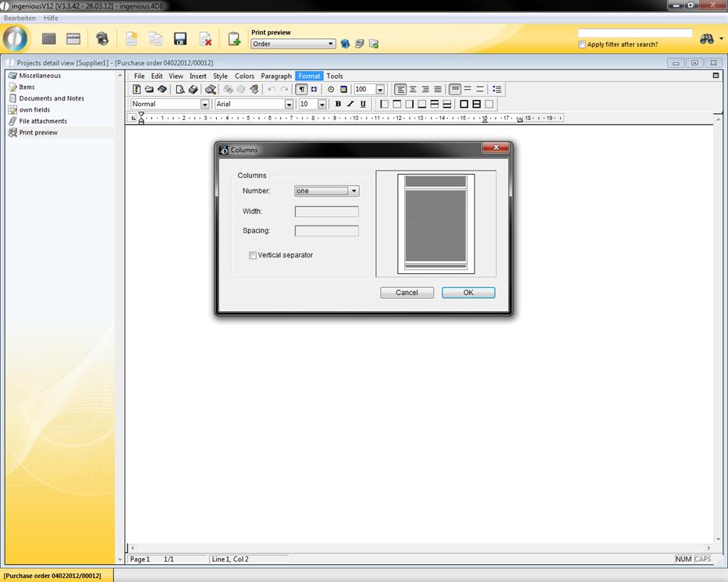Open the Order print preview dropdown
The width and height of the screenshot is (728, 582).
tap(331, 44)
